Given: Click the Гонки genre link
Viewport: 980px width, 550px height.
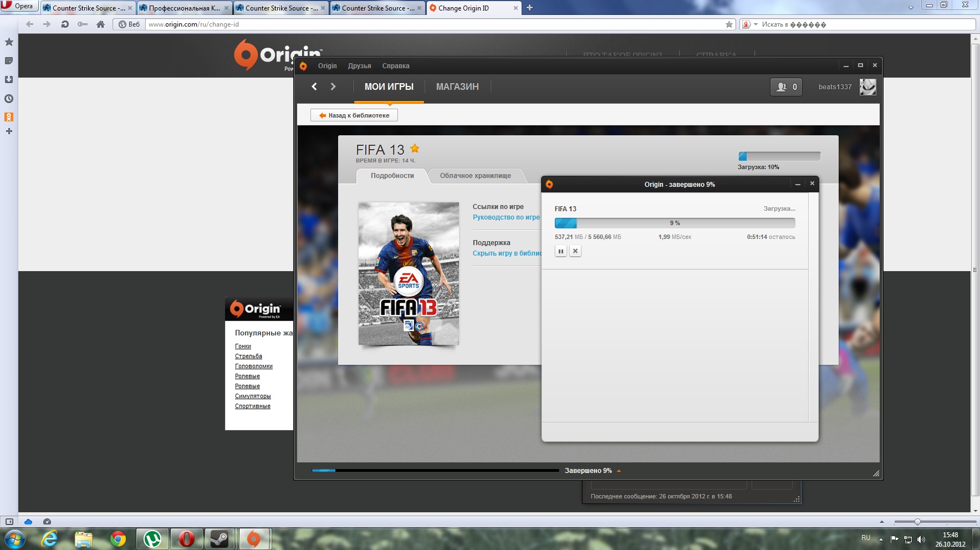Looking at the screenshot, I should (x=243, y=346).
